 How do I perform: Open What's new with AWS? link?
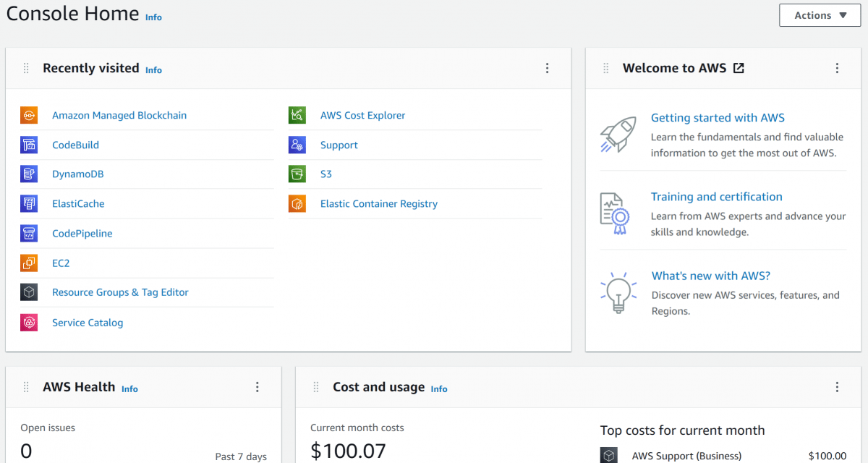[711, 276]
